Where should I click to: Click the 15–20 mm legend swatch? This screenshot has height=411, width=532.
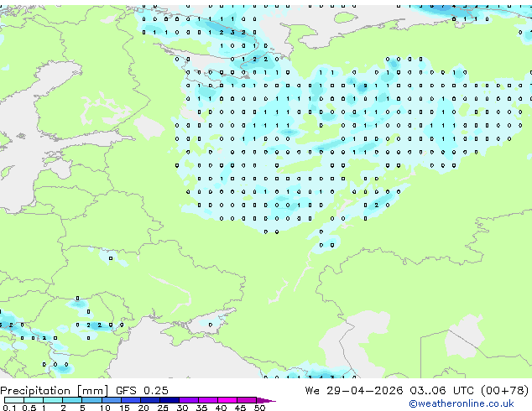tap(131, 400)
